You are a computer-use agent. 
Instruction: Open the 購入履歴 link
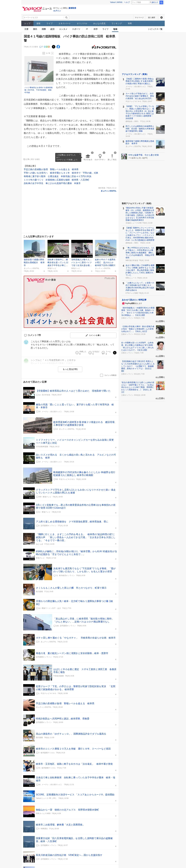point(152,18)
